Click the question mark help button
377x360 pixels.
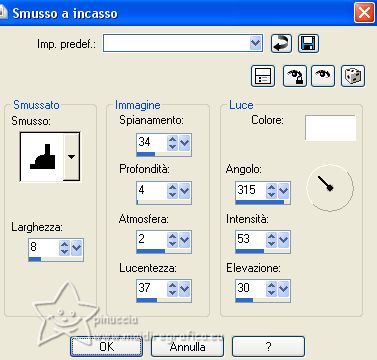(x=268, y=347)
